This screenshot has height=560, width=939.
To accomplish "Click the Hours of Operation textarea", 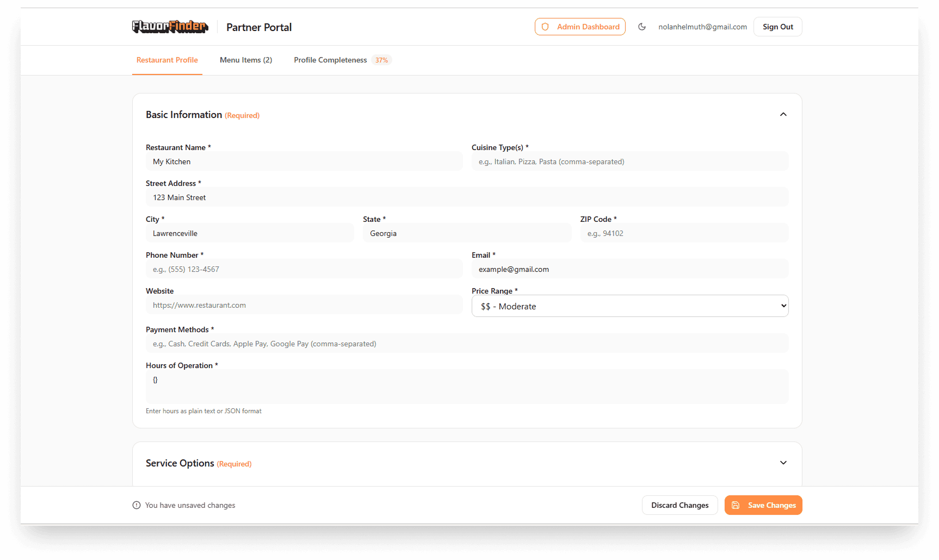I will (467, 387).
